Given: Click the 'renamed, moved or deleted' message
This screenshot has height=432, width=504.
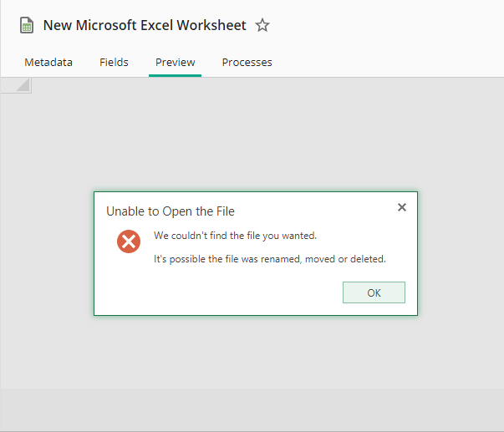Looking at the screenshot, I should tap(270, 259).
